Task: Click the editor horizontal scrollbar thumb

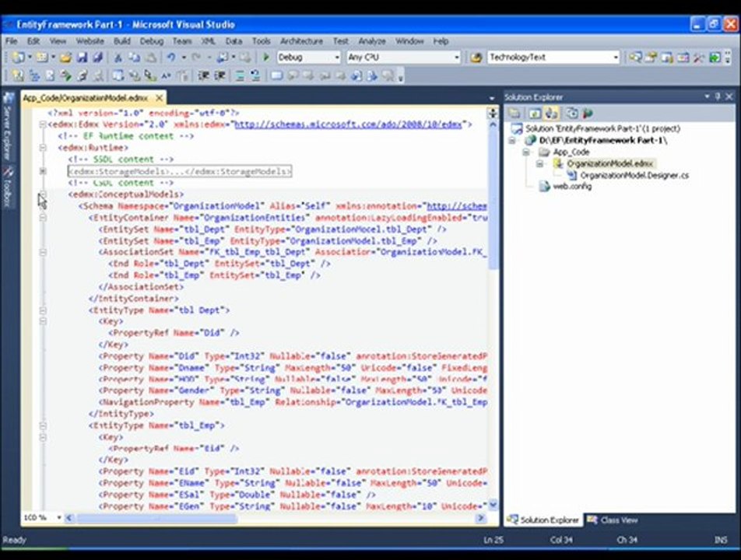Action: coord(157,518)
